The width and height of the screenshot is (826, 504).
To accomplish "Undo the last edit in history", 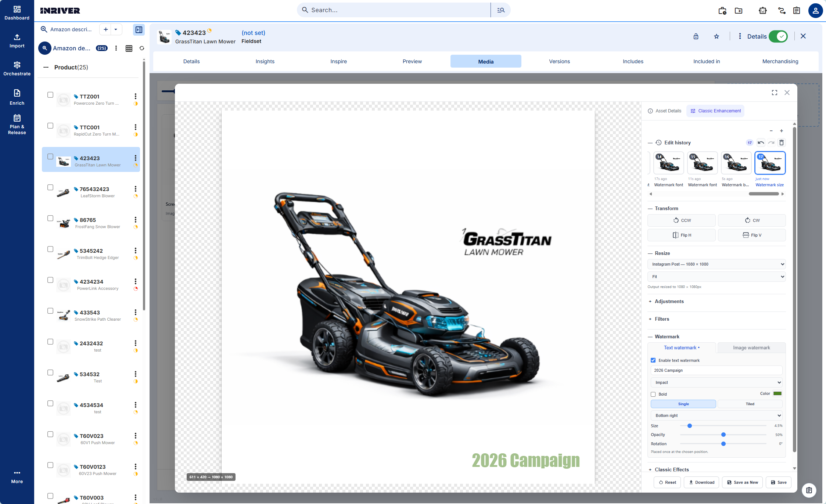I will coord(761,143).
